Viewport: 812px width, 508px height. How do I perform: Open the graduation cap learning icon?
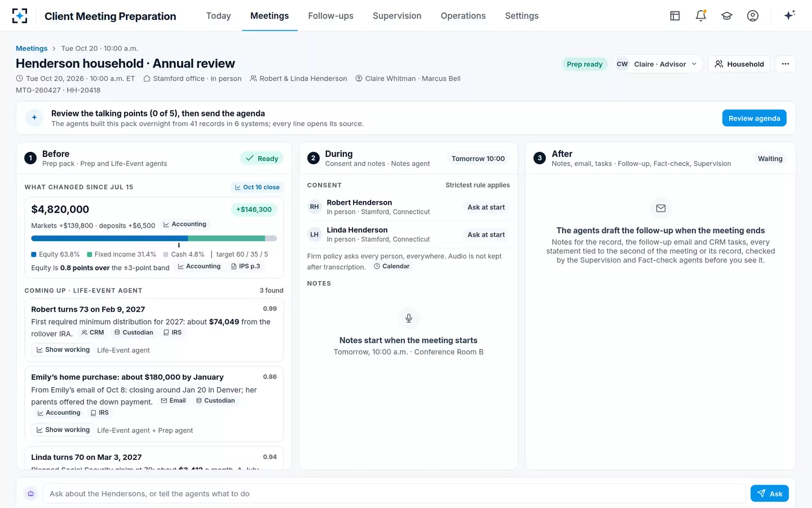coord(727,16)
